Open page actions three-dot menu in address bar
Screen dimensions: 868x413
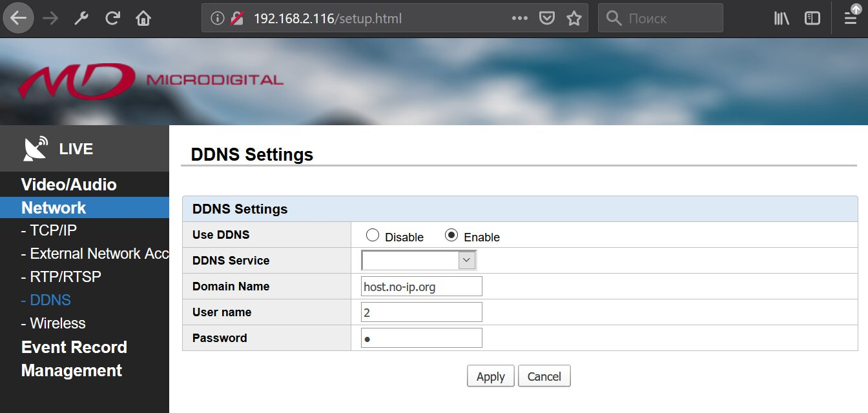coord(519,18)
